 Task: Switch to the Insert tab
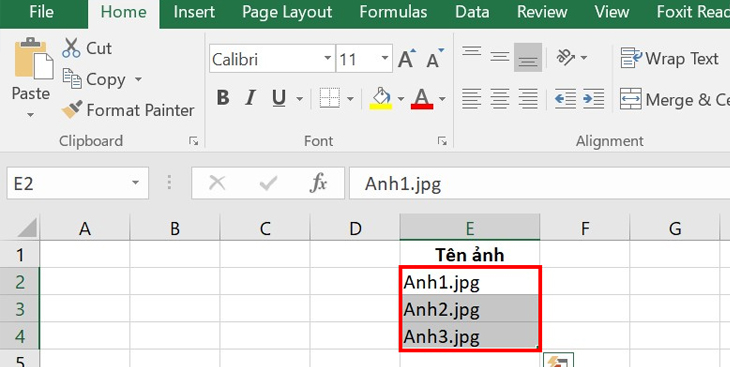point(194,13)
